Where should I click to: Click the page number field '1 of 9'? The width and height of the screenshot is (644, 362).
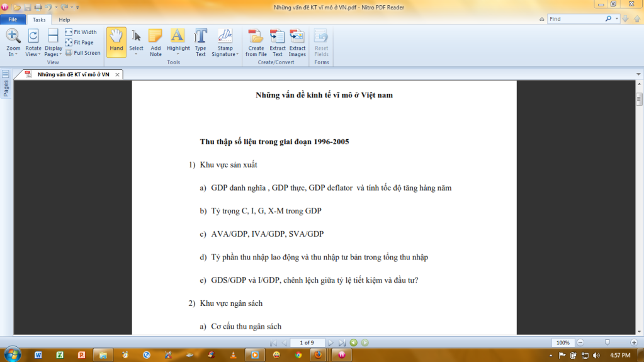tap(307, 342)
